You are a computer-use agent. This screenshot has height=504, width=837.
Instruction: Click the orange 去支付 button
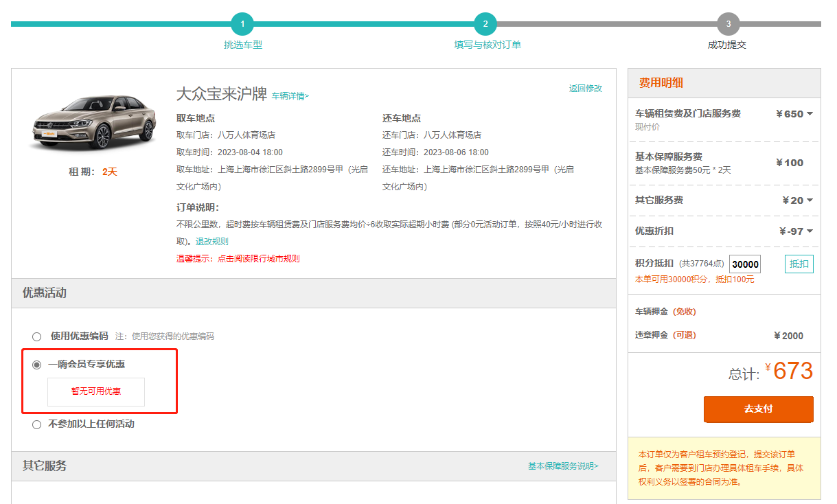coord(759,409)
